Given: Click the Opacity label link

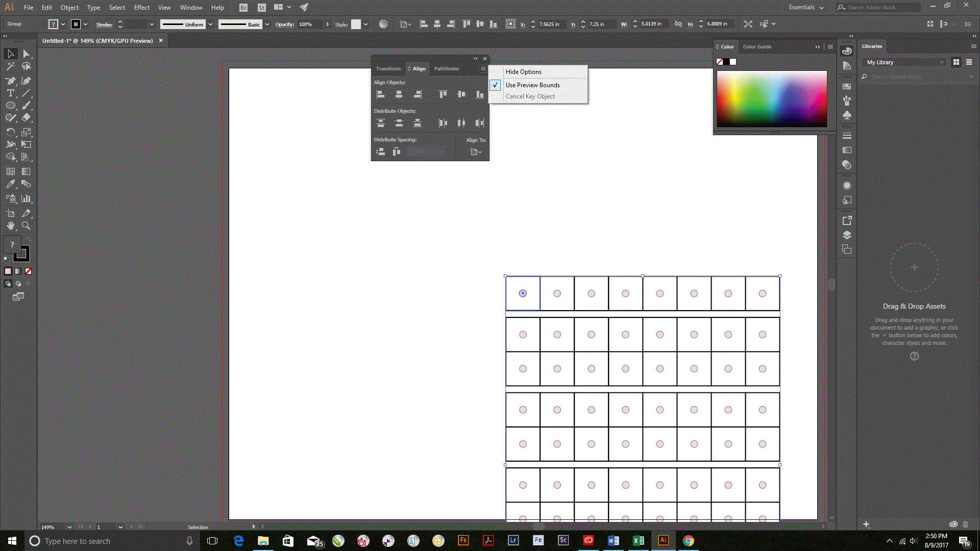Looking at the screenshot, I should click(284, 24).
